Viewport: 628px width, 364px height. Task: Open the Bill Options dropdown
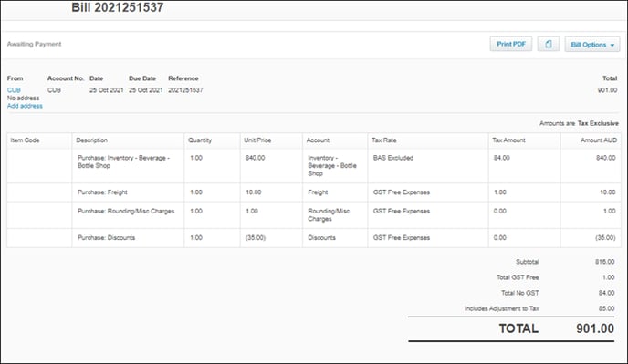pyautogui.click(x=592, y=45)
